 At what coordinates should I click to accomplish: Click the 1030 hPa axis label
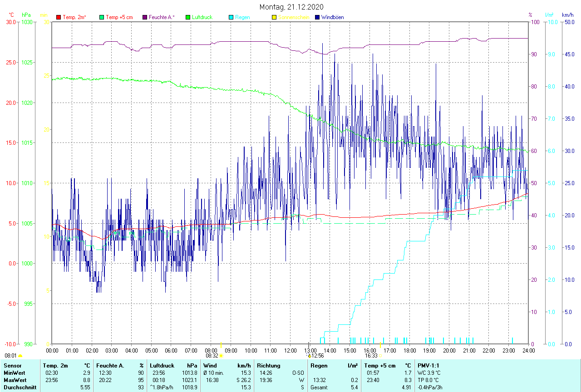tap(26, 22)
